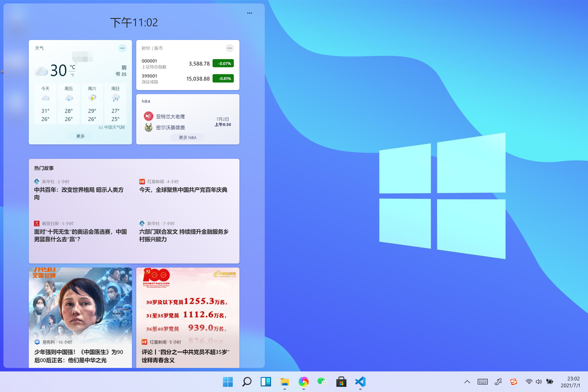Open stock widget options menu
The width and height of the screenshot is (588, 392).
coord(230,48)
